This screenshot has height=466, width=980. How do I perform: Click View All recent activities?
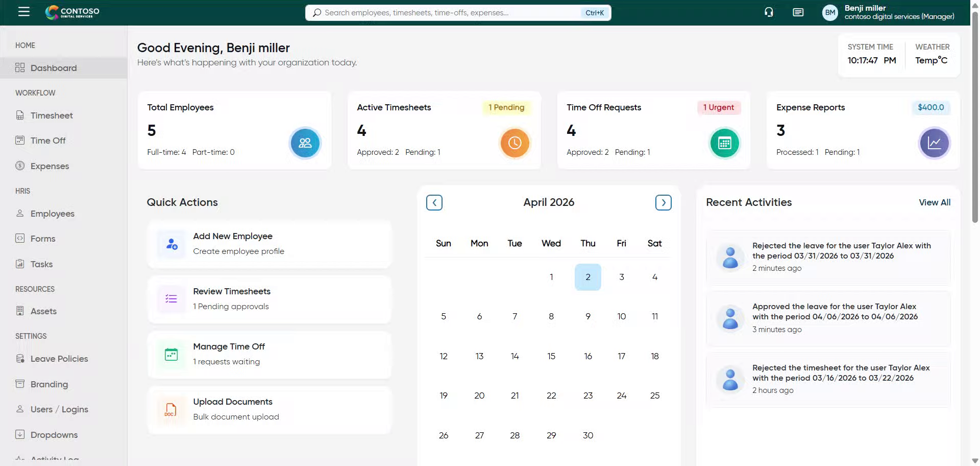pyautogui.click(x=934, y=202)
